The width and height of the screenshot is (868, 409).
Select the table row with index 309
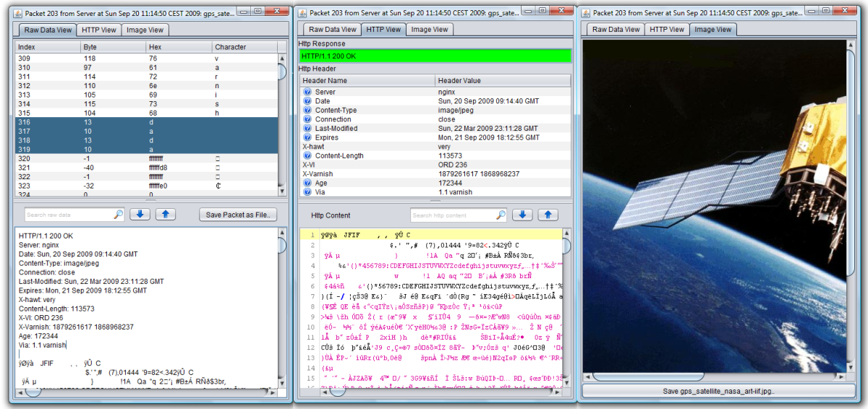[x=147, y=58]
